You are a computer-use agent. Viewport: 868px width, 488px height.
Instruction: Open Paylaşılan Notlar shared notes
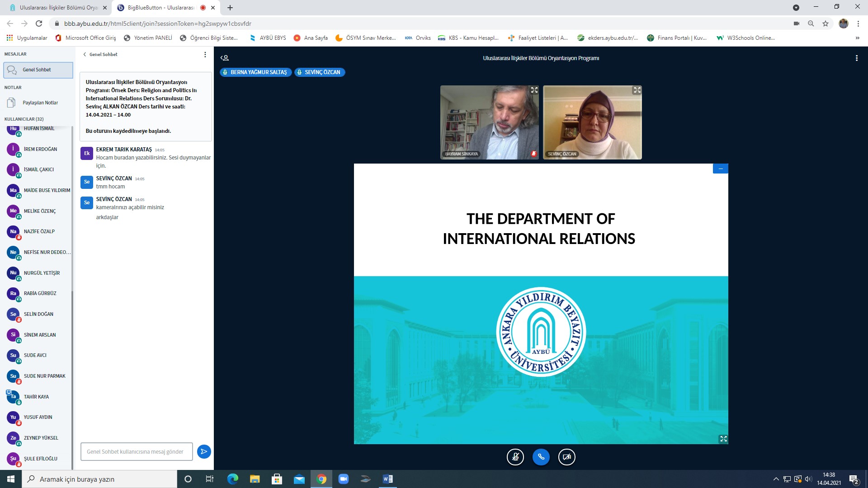pos(40,103)
